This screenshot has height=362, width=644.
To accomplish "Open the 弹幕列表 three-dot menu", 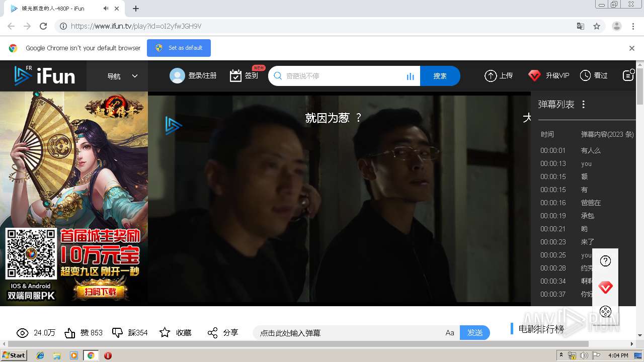I will (x=584, y=104).
